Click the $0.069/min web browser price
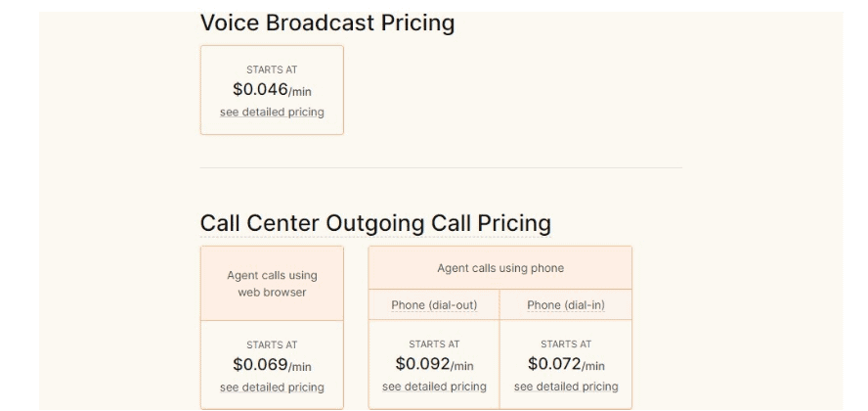Viewport: 868px width, 411px height. pos(272,365)
